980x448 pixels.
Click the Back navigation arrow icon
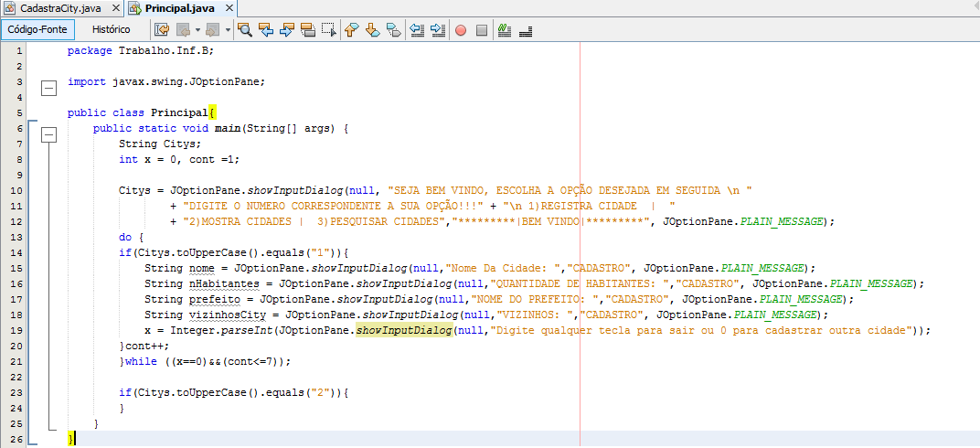(184, 29)
